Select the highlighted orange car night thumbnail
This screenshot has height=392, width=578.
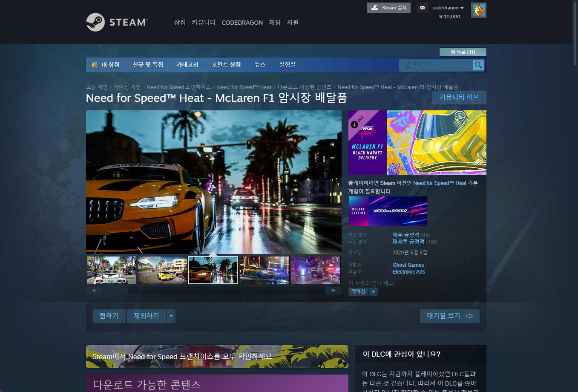pos(213,270)
